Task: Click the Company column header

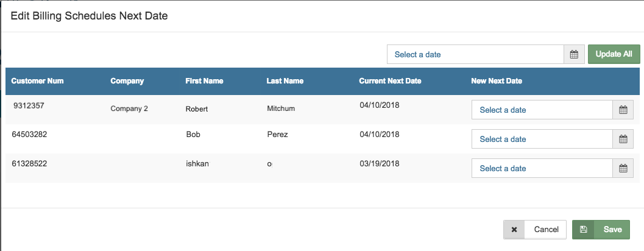Action: [x=127, y=81]
